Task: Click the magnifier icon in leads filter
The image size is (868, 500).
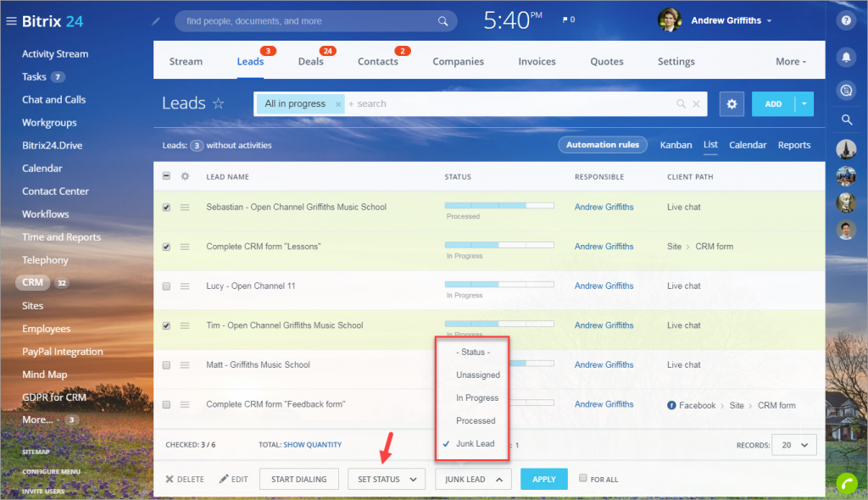Action: 681,103
